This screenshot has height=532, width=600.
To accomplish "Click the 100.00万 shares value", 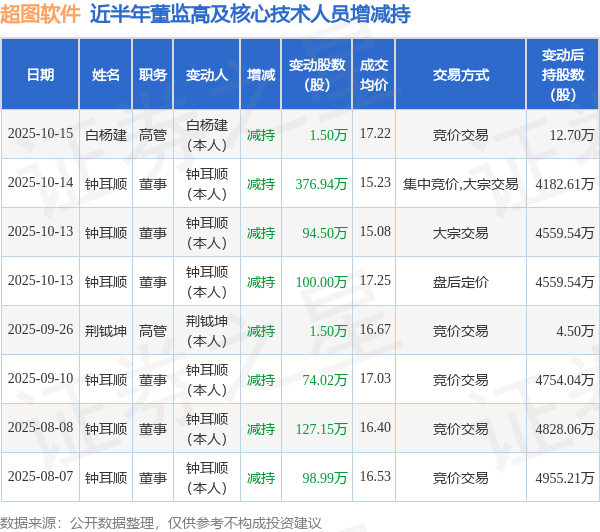I will pyautogui.click(x=321, y=282).
